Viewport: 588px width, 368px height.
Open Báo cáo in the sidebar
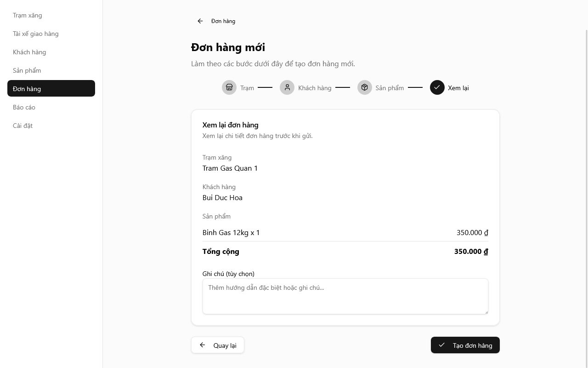(x=24, y=107)
